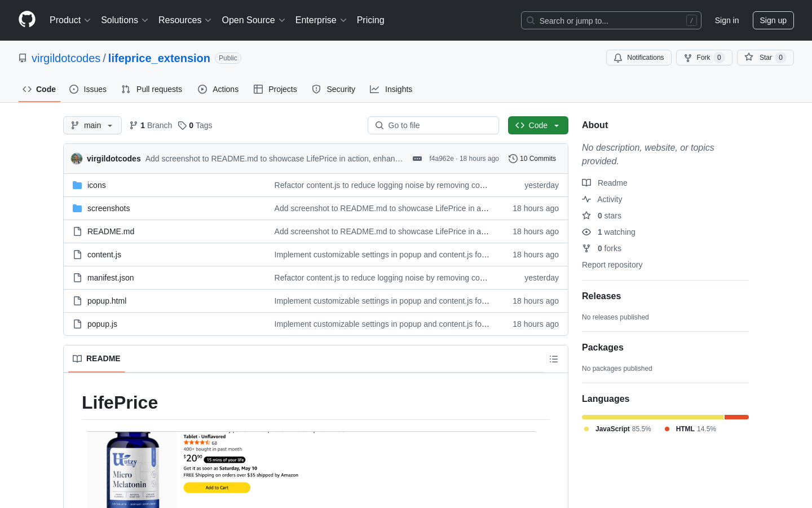Click the Sign up button
The width and height of the screenshot is (812, 508).
point(773,20)
